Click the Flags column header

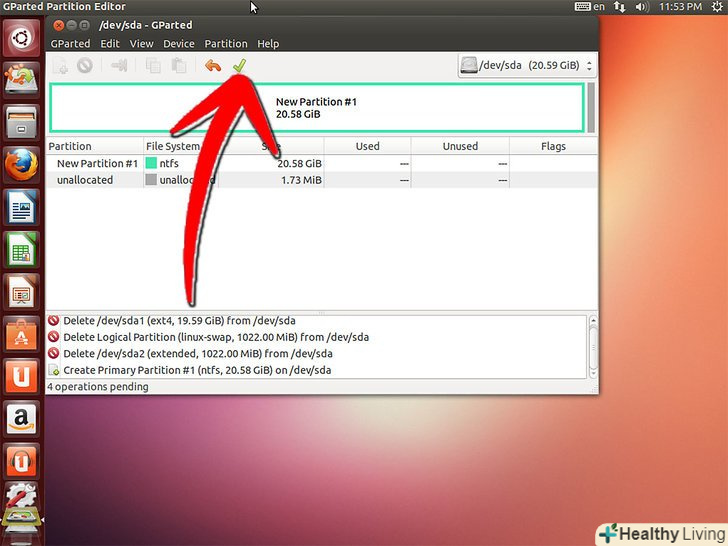point(553,146)
